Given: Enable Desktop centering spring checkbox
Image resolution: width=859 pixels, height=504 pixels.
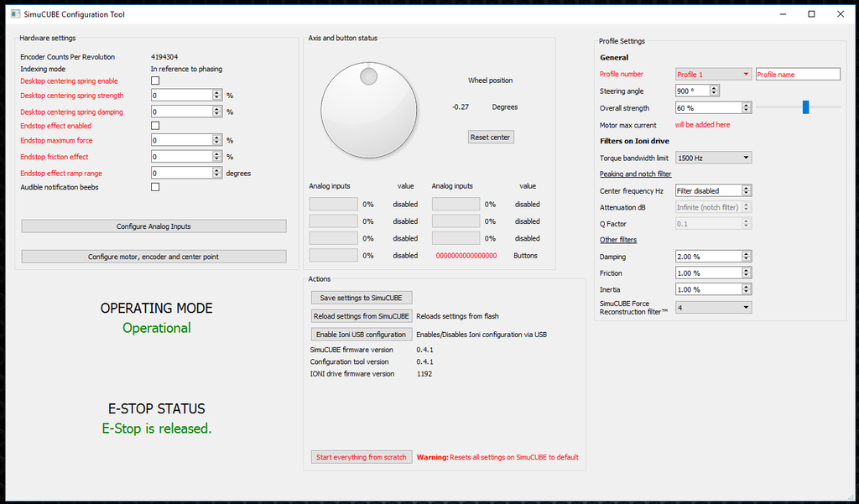Looking at the screenshot, I should (155, 81).
